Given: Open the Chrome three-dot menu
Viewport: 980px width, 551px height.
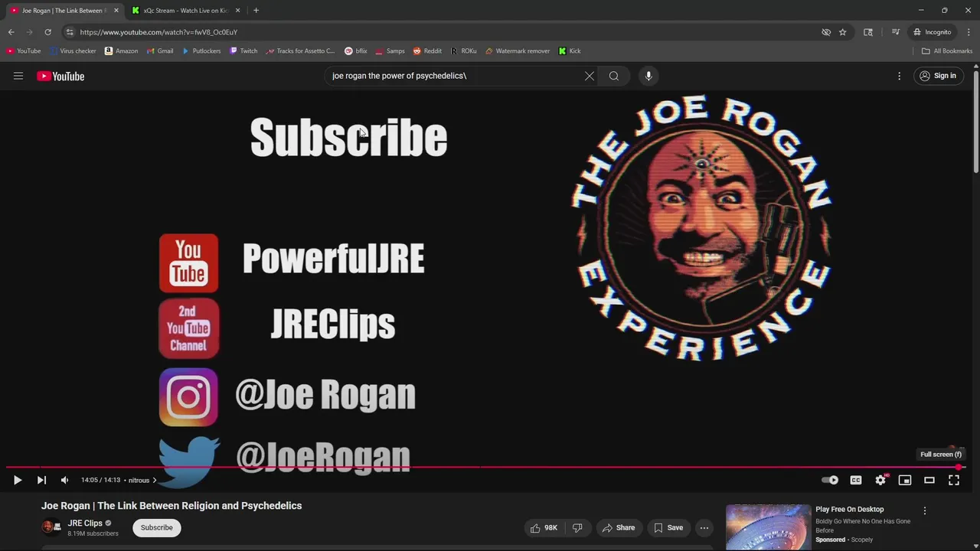Looking at the screenshot, I should click(x=969, y=32).
